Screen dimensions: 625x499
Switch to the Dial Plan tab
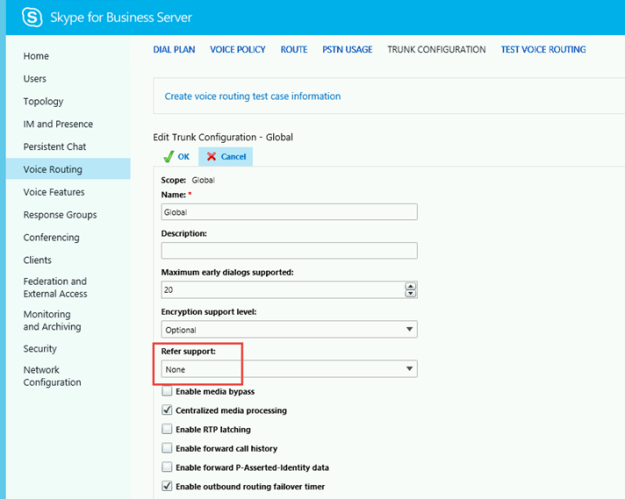click(174, 49)
